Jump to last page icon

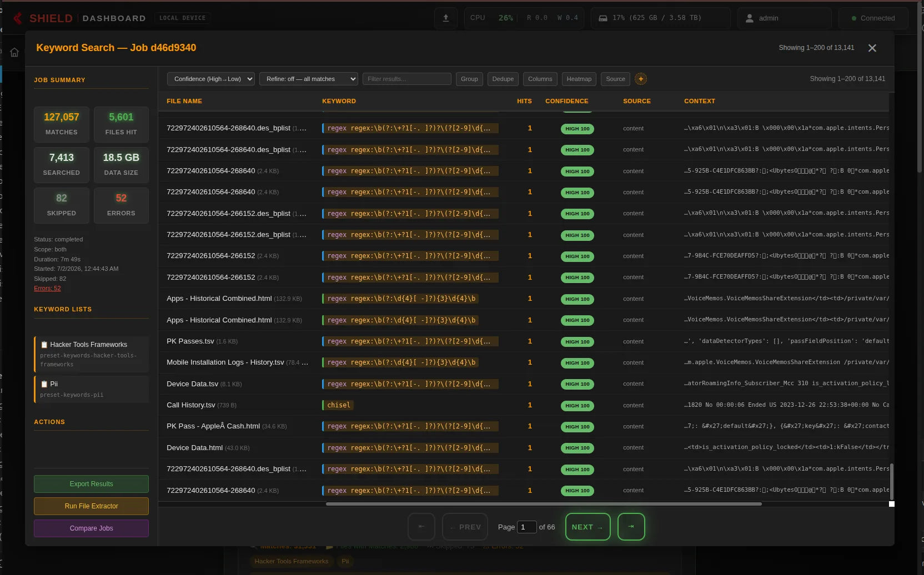point(631,527)
